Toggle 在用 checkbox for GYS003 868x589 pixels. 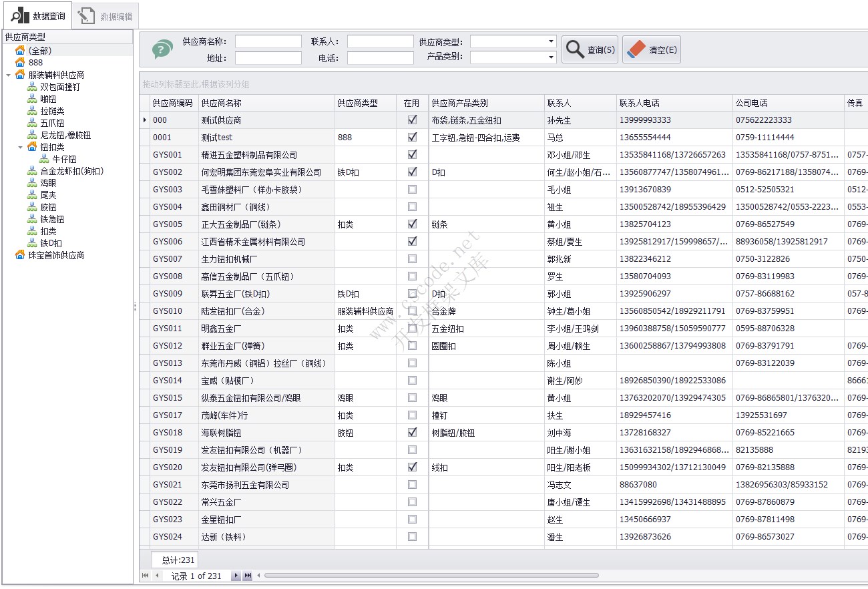412,190
